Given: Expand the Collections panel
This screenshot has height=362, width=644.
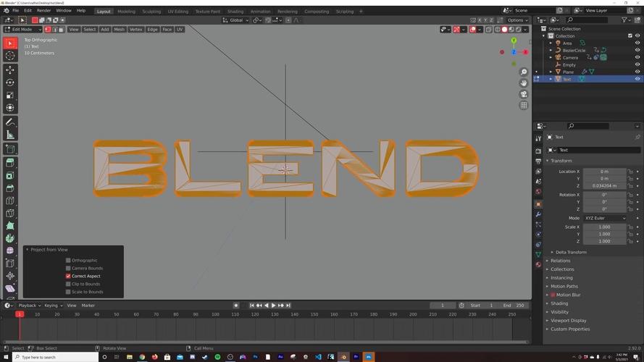Looking at the screenshot, I should tap(562, 269).
